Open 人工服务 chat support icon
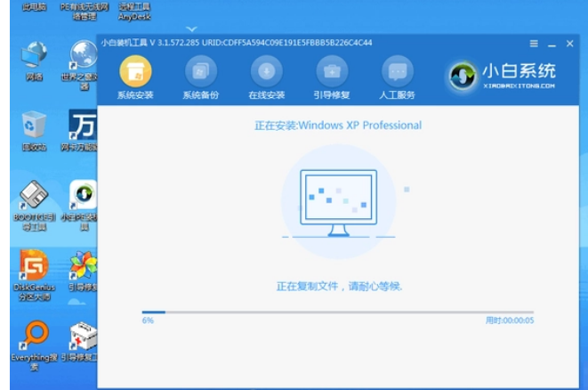 pyautogui.click(x=397, y=72)
